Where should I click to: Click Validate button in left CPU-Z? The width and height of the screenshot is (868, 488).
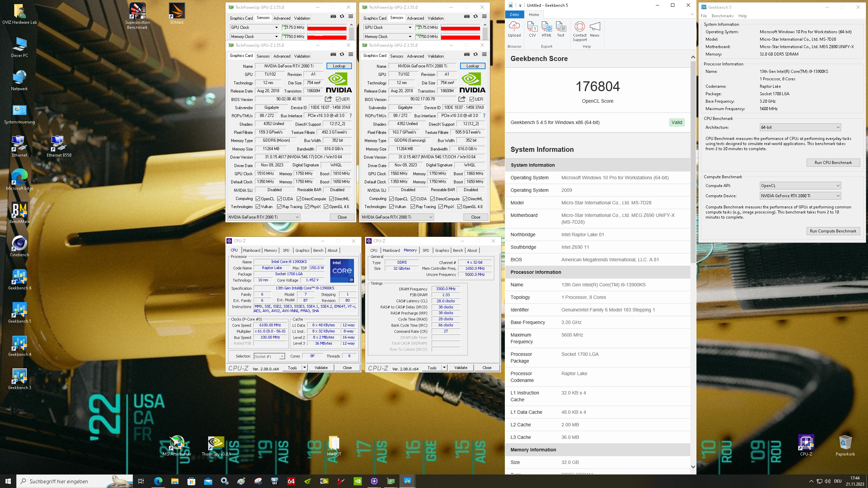click(x=321, y=367)
